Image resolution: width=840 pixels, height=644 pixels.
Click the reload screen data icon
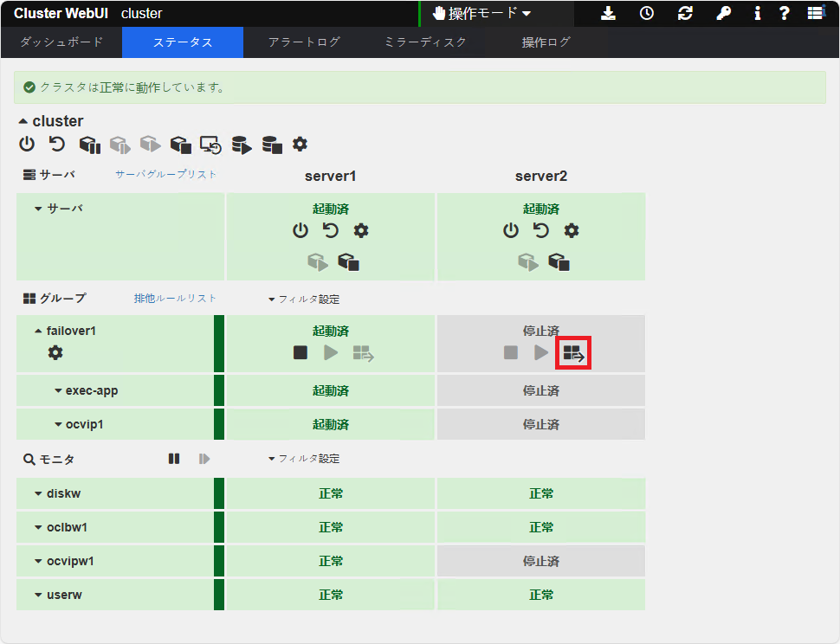tap(685, 13)
